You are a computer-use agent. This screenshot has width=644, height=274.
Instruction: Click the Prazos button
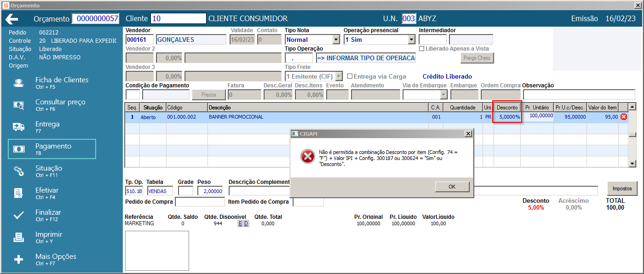coord(209,95)
